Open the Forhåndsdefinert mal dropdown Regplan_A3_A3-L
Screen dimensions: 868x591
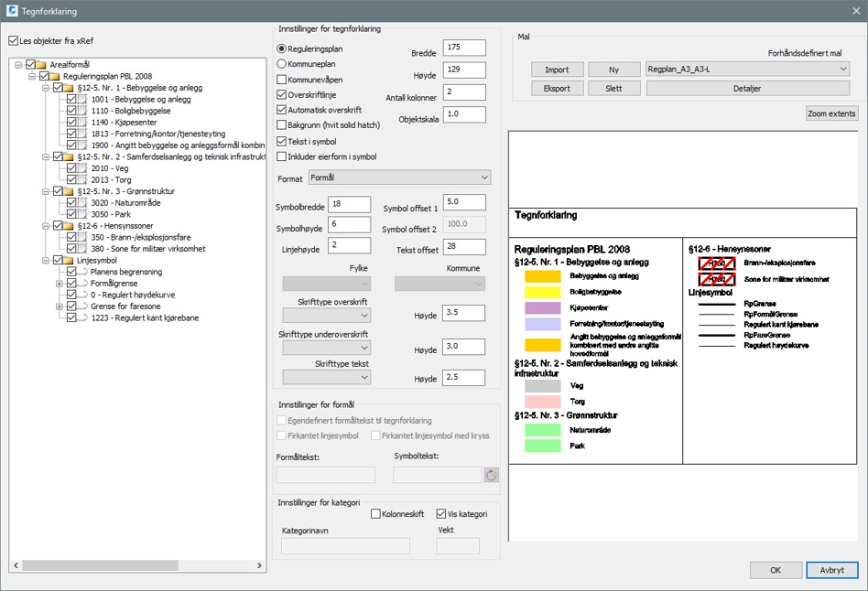pyautogui.click(x=747, y=70)
